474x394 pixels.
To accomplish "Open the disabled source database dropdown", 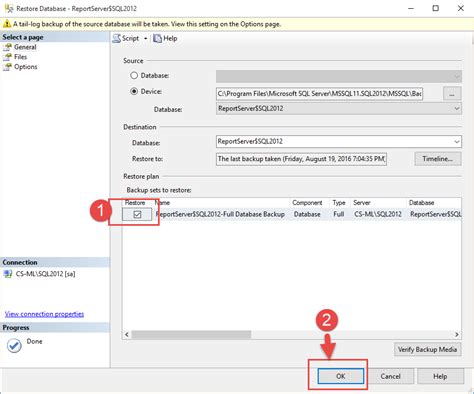I will 339,76.
